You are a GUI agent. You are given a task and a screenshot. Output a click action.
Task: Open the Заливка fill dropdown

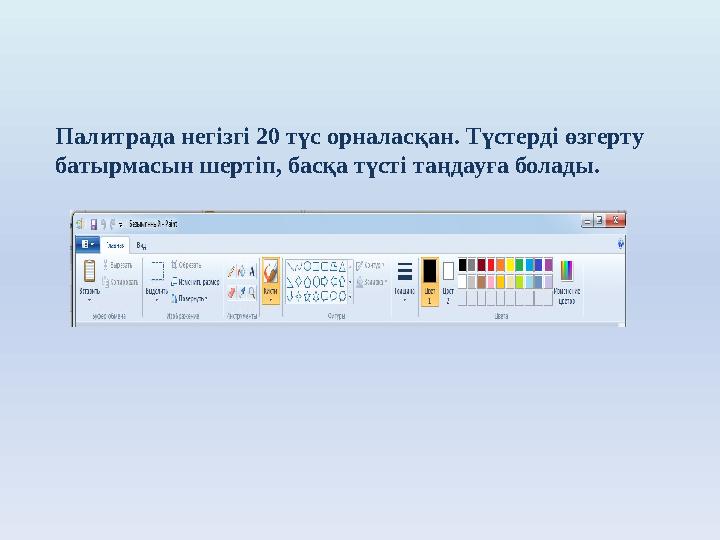tap(372, 282)
